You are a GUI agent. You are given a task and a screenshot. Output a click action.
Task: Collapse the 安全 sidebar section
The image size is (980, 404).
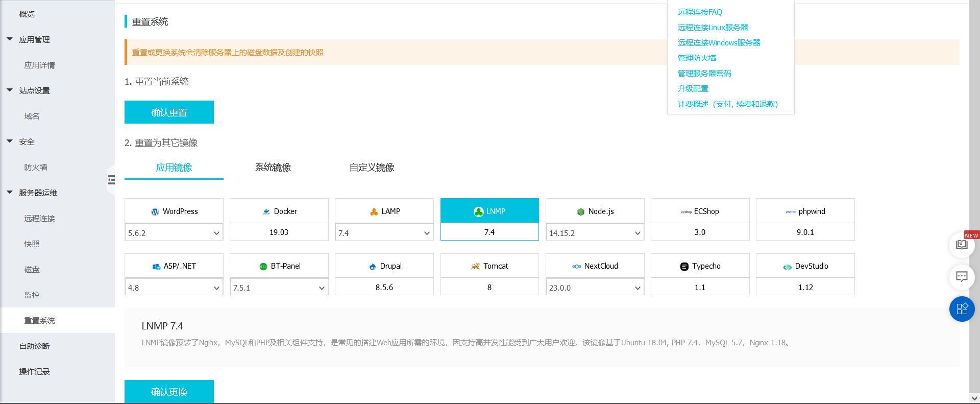coord(10,141)
